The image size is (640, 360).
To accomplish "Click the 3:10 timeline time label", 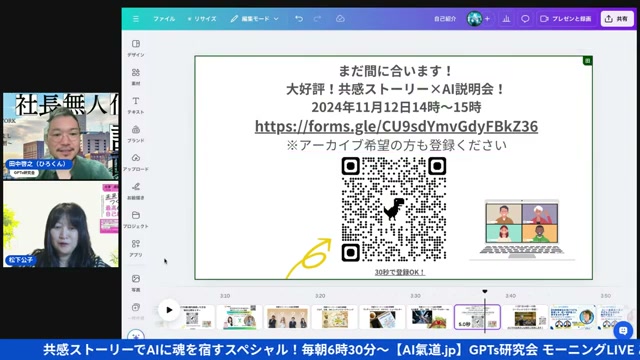I will click(225, 296).
